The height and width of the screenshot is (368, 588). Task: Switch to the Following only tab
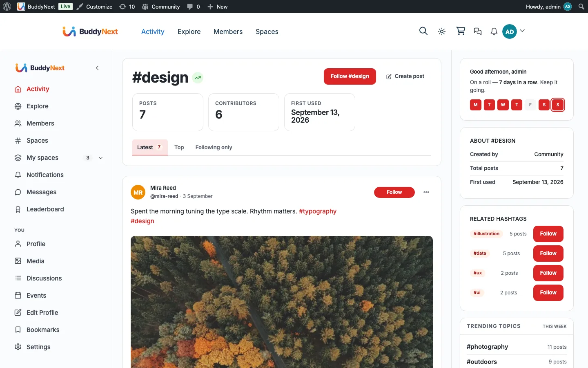point(214,147)
